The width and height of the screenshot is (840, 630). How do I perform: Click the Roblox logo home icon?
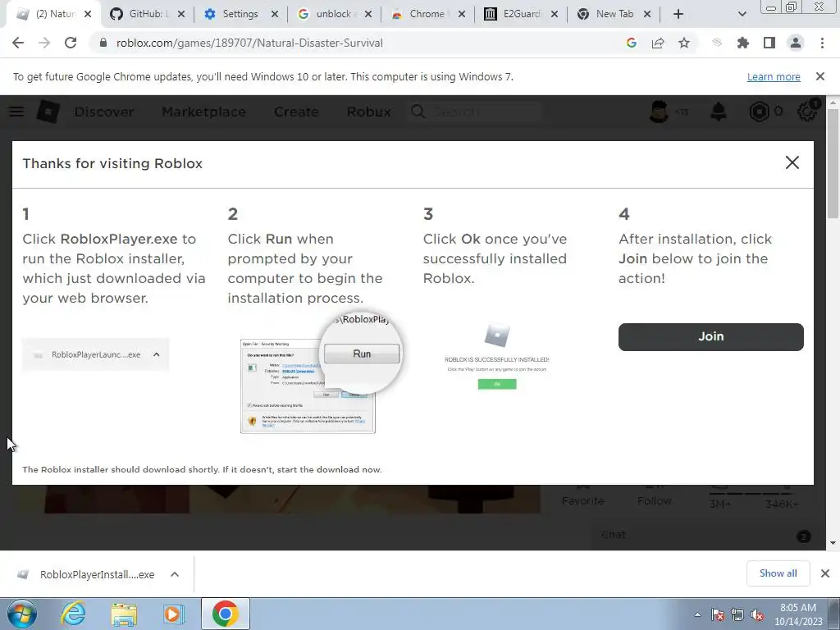pos(48,112)
